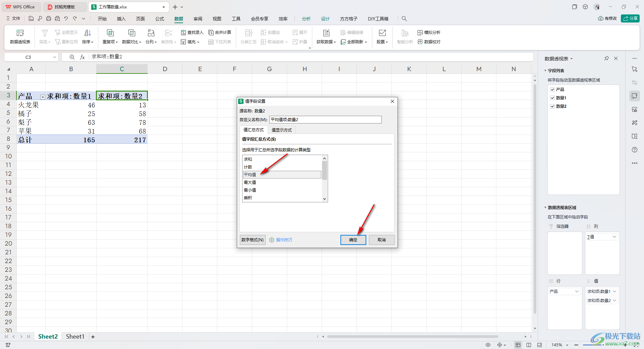Click 取消 to cancel dialog
Screen dimensions: 644x349
click(x=382, y=240)
